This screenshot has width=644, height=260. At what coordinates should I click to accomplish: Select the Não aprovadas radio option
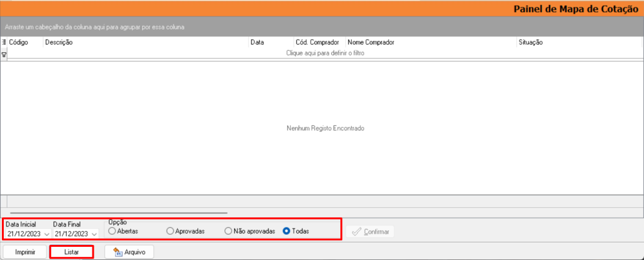228,231
